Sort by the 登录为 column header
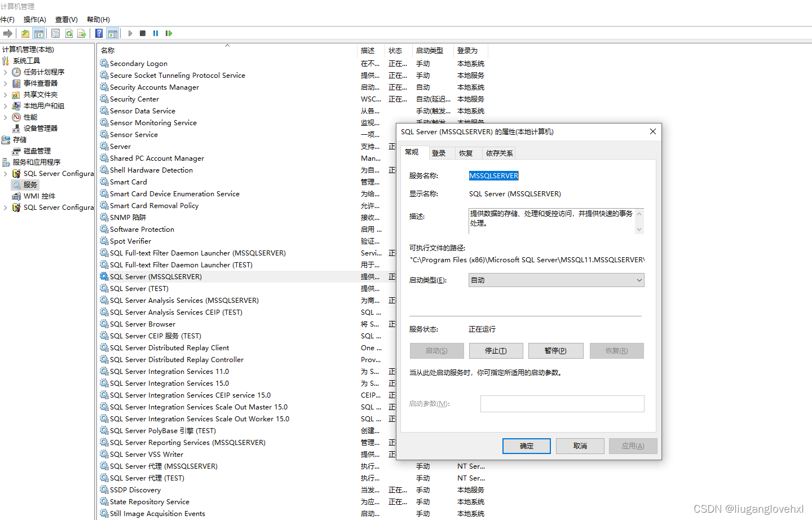Screen dimensions: 812x520 pyautogui.click(x=471, y=51)
